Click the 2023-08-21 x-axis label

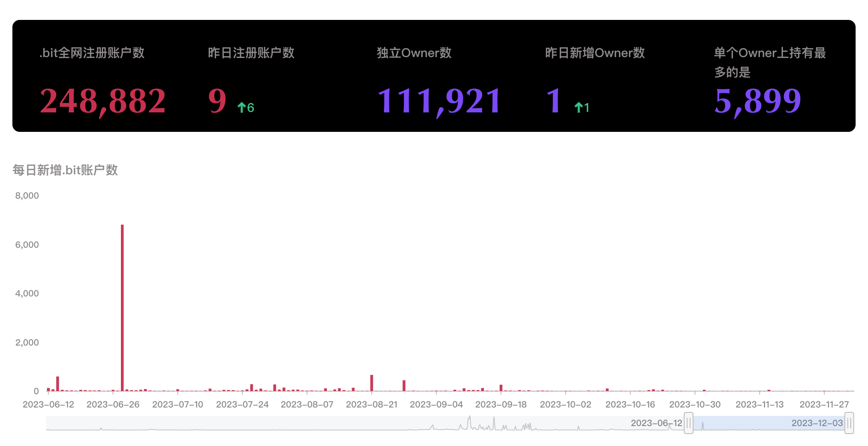click(372, 404)
